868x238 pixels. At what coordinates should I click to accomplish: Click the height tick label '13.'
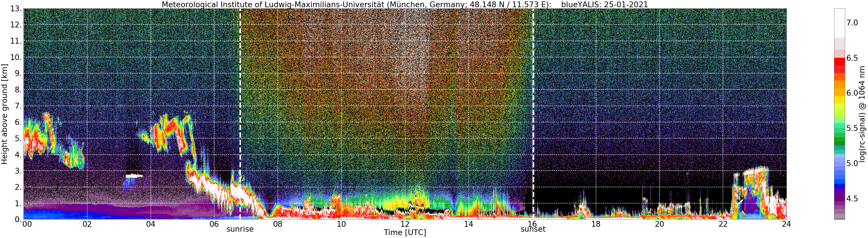coord(16,8)
